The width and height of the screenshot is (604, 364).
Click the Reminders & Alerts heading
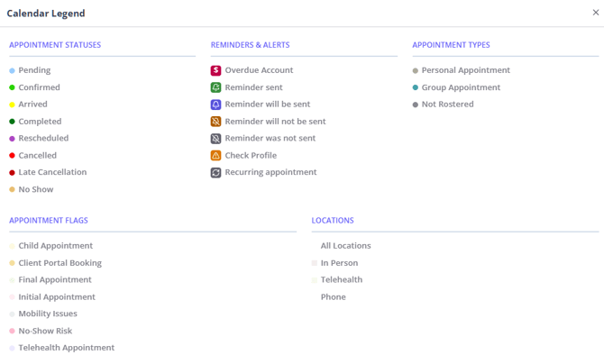click(x=250, y=45)
